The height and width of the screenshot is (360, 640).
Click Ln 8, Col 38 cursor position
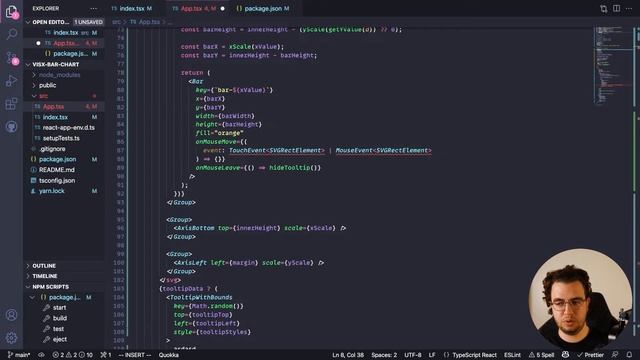[348, 355]
